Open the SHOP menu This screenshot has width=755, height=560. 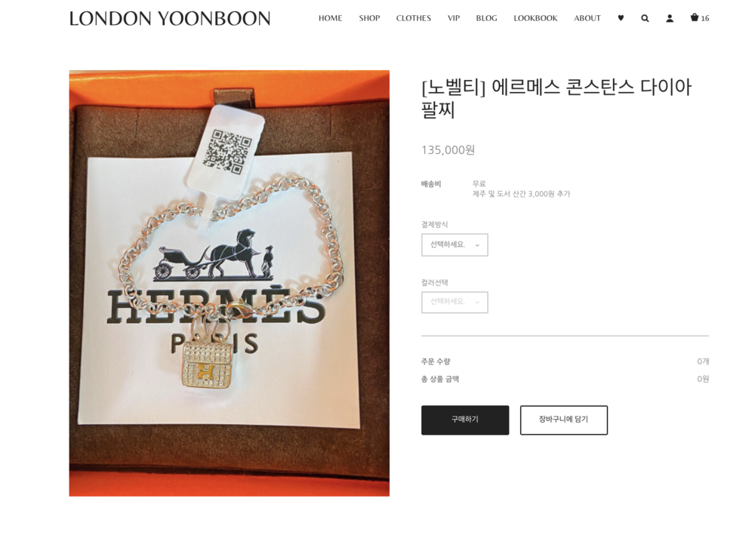pos(369,18)
